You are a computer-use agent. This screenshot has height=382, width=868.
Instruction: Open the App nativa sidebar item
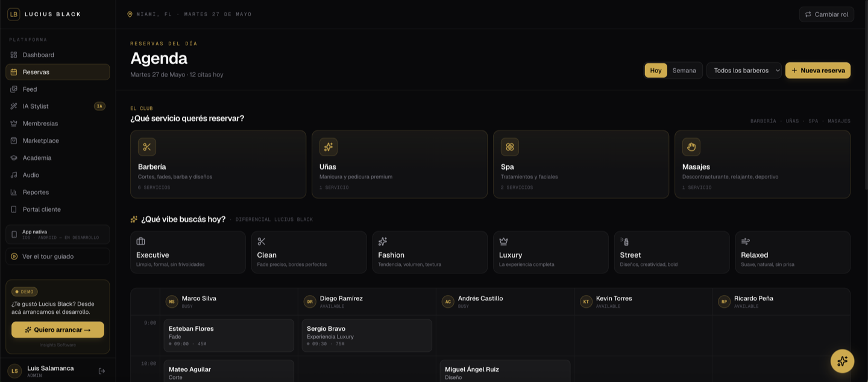pyautogui.click(x=58, y=234)
